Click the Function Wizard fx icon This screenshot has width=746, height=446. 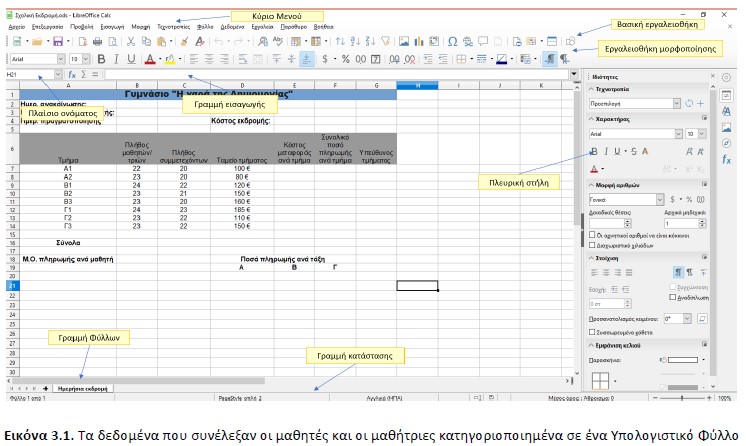coord(72,75)
